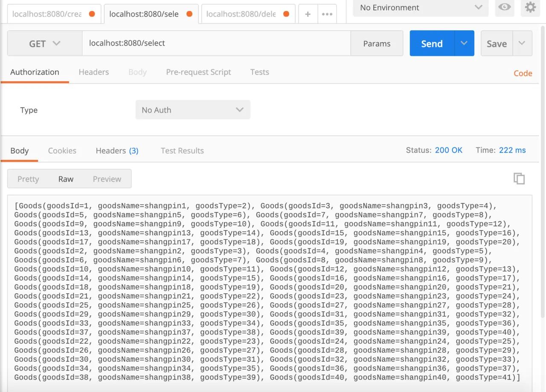Open the tab options three-dots menu

pos(327,14)
